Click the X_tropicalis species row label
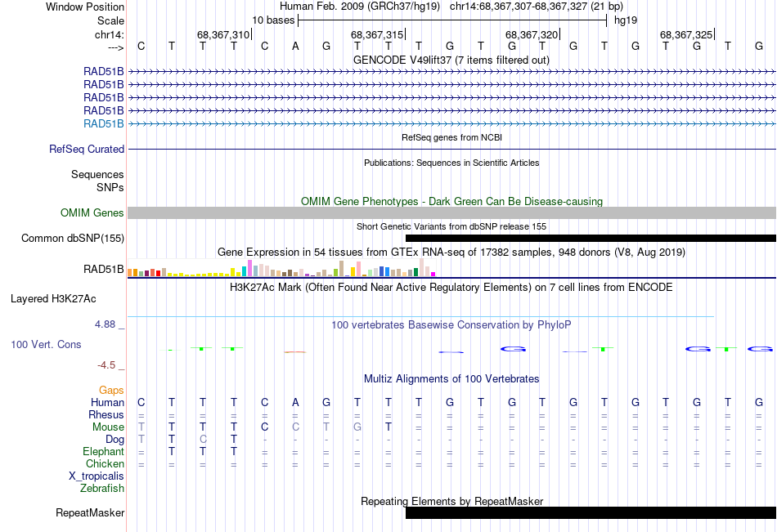This screenshot has width=777, height=532. 97,476
